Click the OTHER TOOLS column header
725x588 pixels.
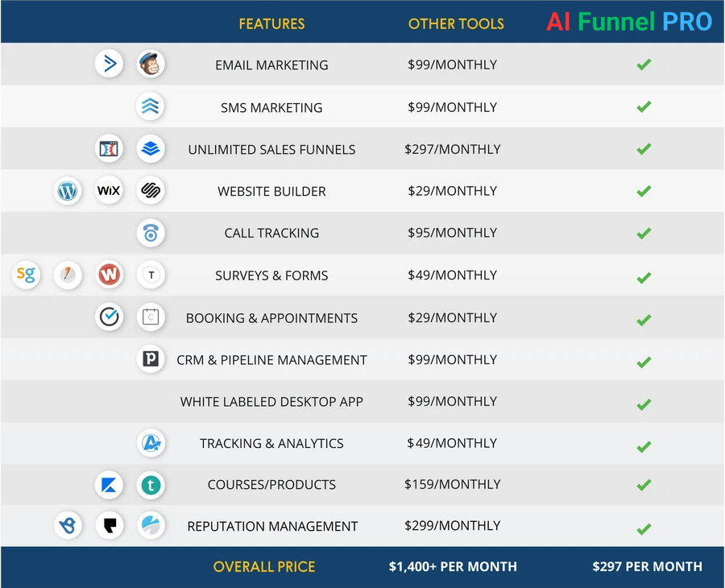[456, 23]
